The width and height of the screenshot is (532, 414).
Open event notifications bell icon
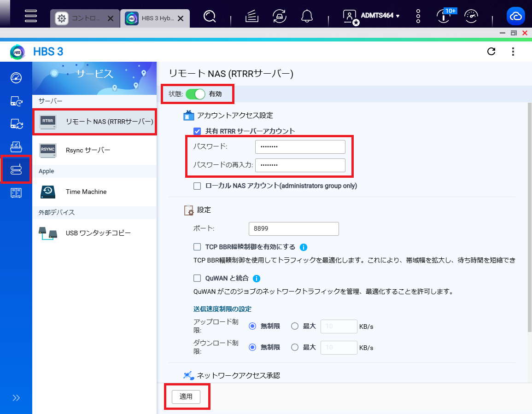pyautogui.click(x=307, y=16)
